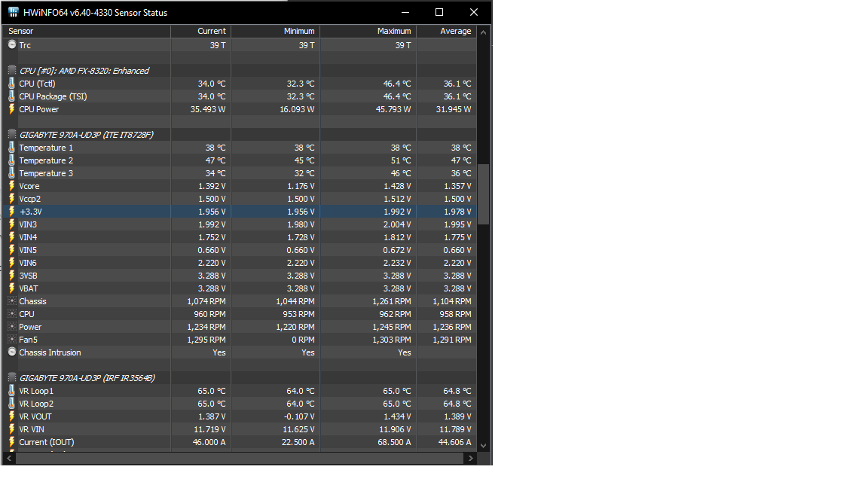This screenshot has height=488, width=868.
Task: Click the Current column header
Action: pos(201,31)
